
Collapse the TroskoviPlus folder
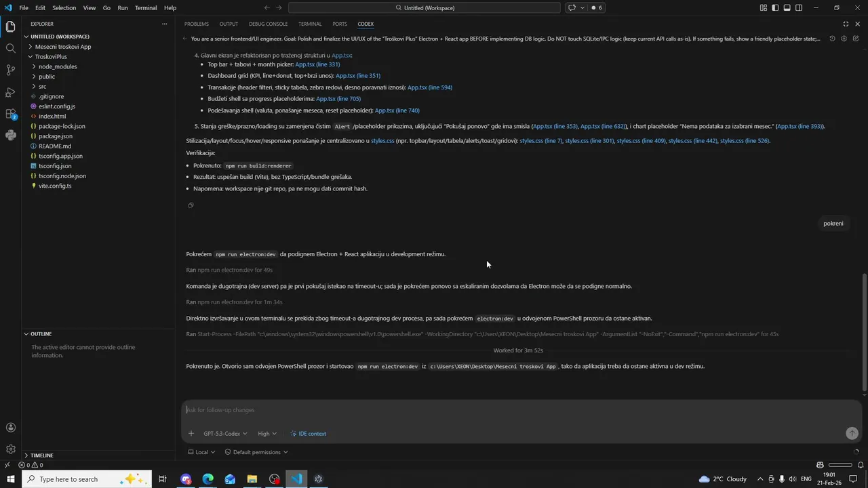tap(98, 57)
